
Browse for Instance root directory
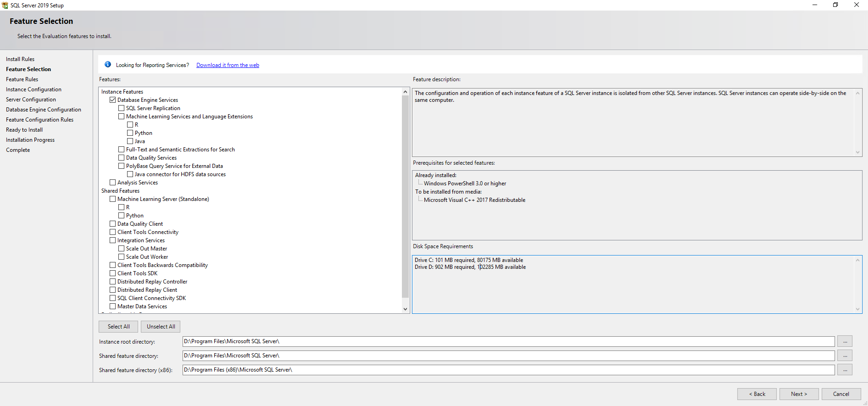(845, 341)
